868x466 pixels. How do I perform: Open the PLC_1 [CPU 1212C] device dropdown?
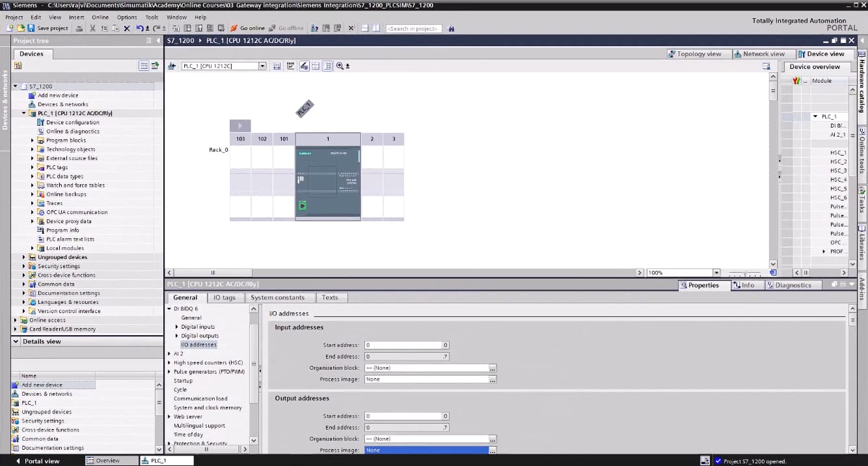pyautogui.click(x=262, y=66)
